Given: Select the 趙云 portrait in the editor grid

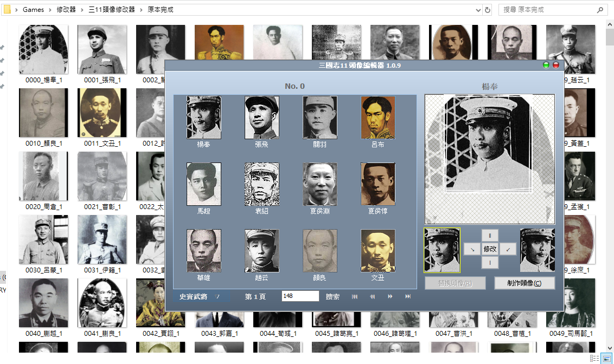Looking at the screenshot, I should [262, 251].
